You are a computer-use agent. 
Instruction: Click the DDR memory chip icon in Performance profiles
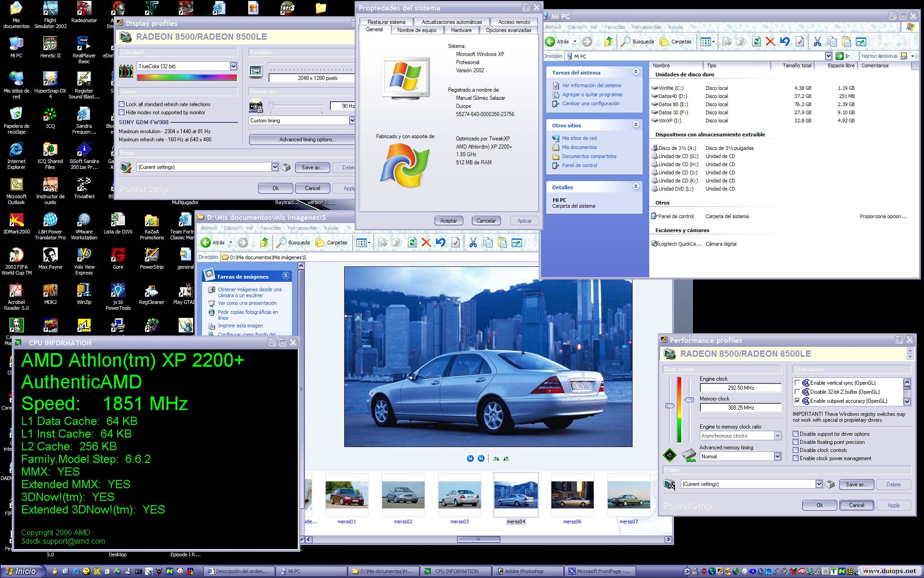[x=689, y=455]
